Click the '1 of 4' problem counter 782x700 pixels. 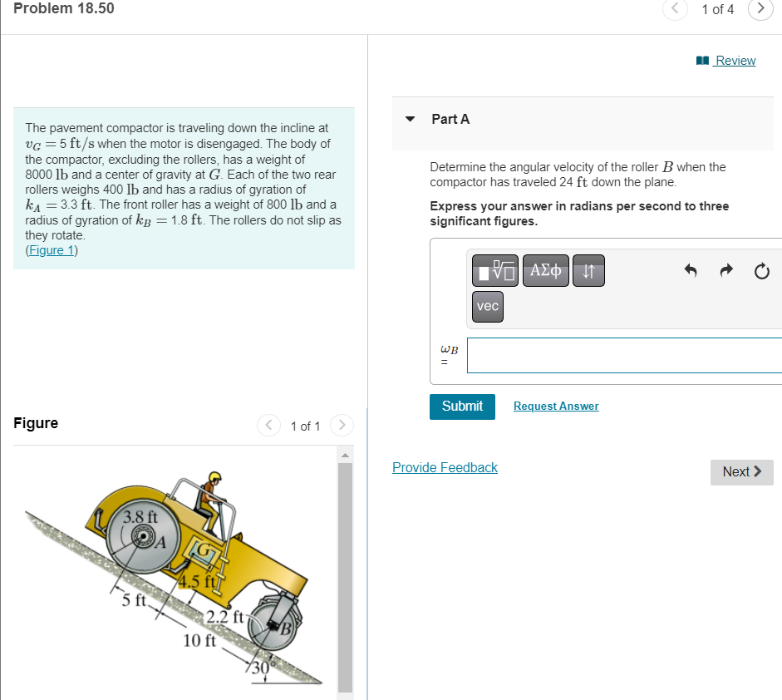718,9
